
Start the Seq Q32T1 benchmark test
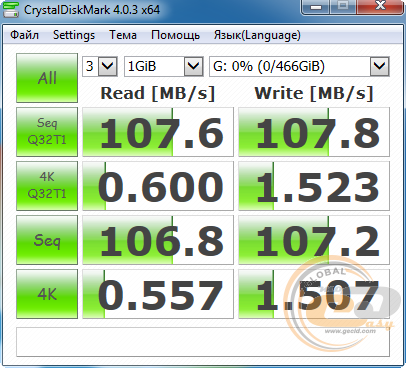click(47, 132)
